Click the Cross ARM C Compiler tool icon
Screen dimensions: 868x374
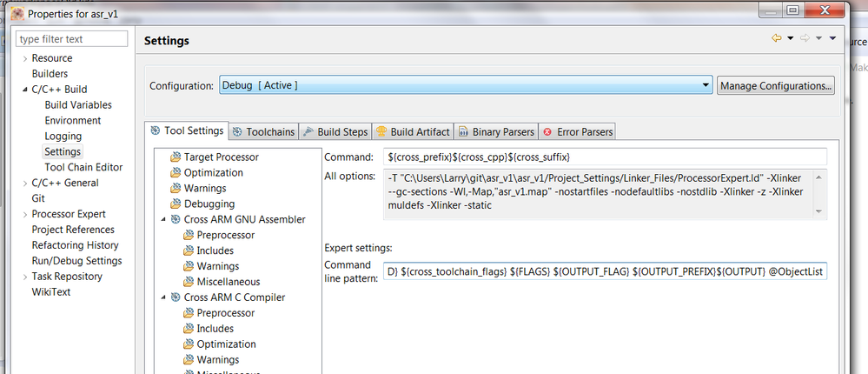[176, 297]
